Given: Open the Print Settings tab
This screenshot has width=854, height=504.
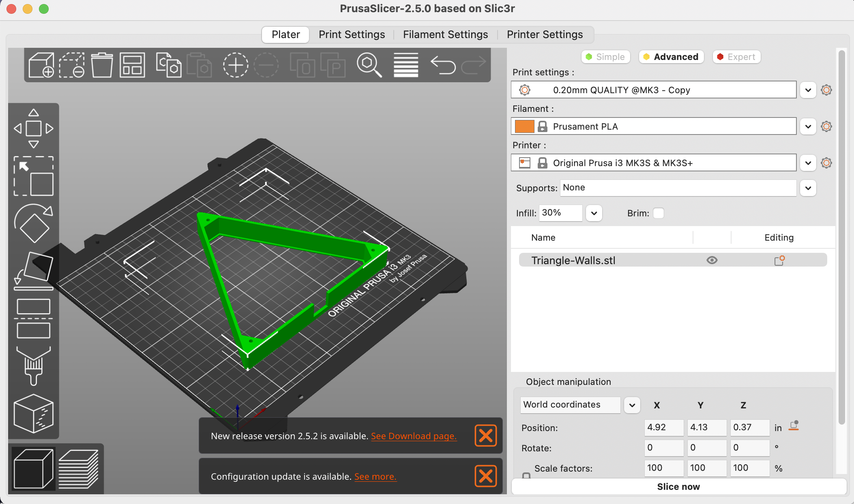Looking at the screenshot, I should (352, 34).
